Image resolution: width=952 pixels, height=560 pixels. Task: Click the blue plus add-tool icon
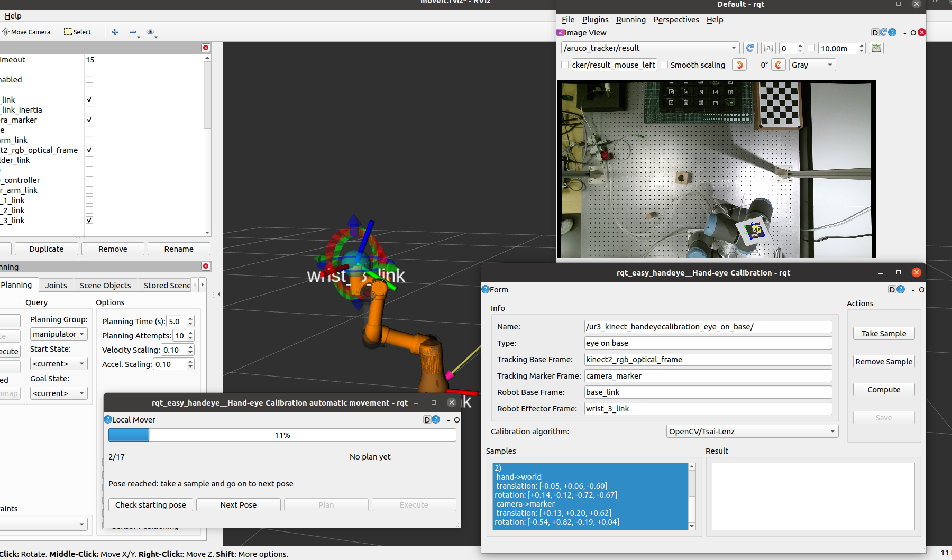(115, 32)
